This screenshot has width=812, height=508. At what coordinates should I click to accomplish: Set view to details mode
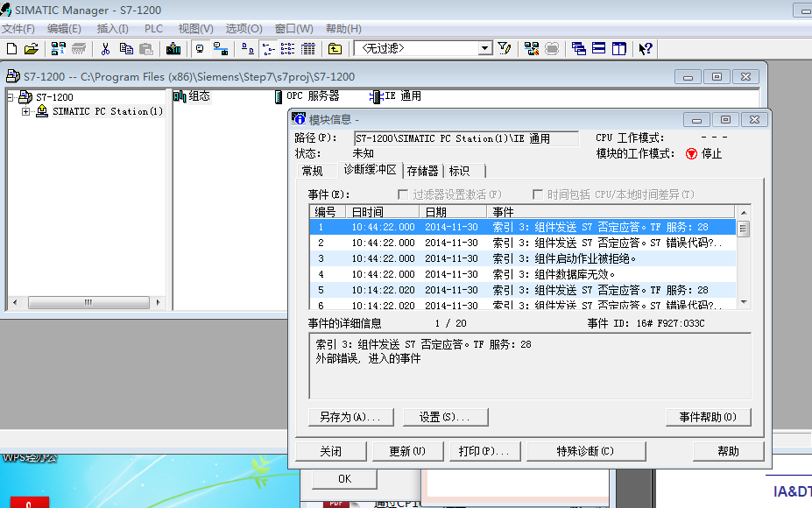pyautogui.click(x=308, y=49)
